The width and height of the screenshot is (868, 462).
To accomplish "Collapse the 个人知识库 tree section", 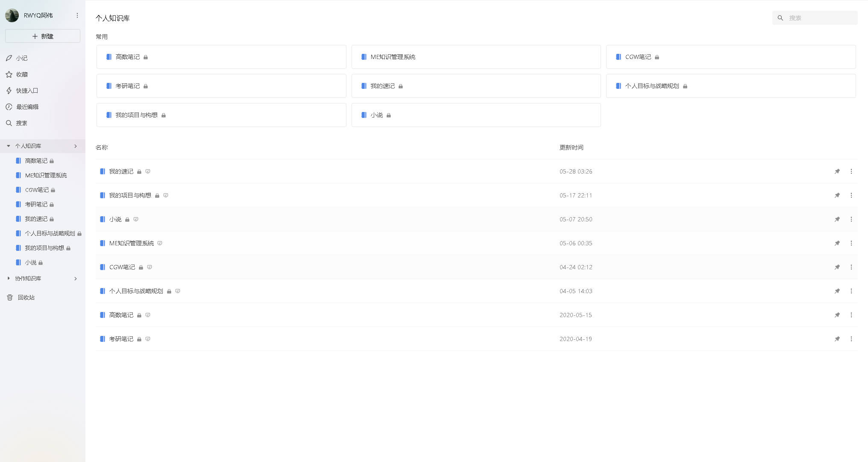I will click(x=8, y=146).
